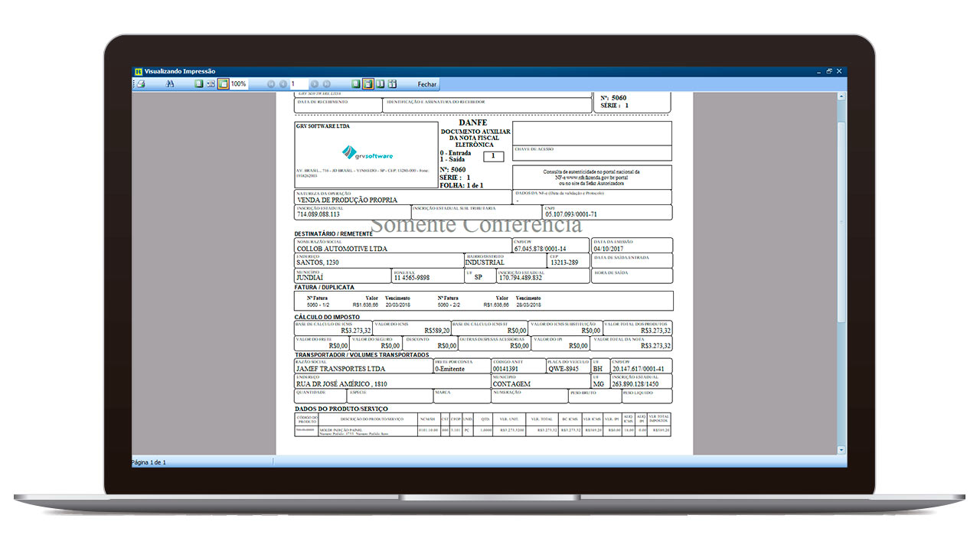The width and height of the screenshot is (980, 551).
Task: Select single page layout icon
Action: tap(356, 83)
